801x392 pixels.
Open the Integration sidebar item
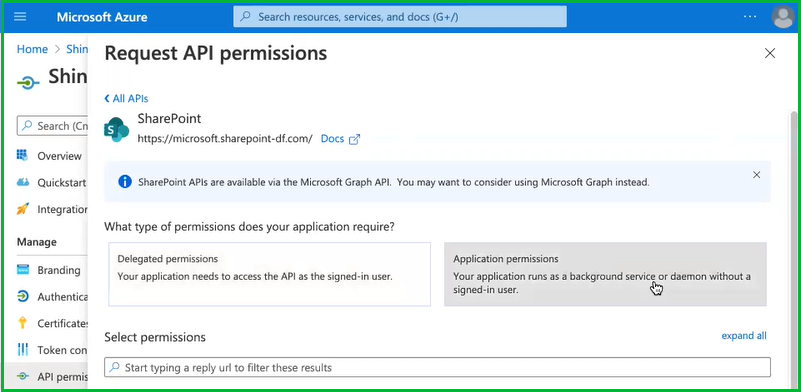(x=62, y=210)
